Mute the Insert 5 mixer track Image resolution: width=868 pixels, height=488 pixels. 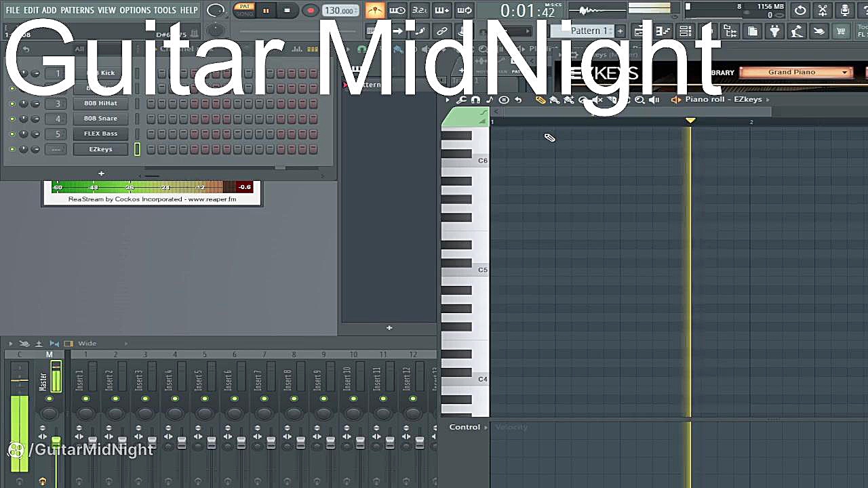point(205,399)
